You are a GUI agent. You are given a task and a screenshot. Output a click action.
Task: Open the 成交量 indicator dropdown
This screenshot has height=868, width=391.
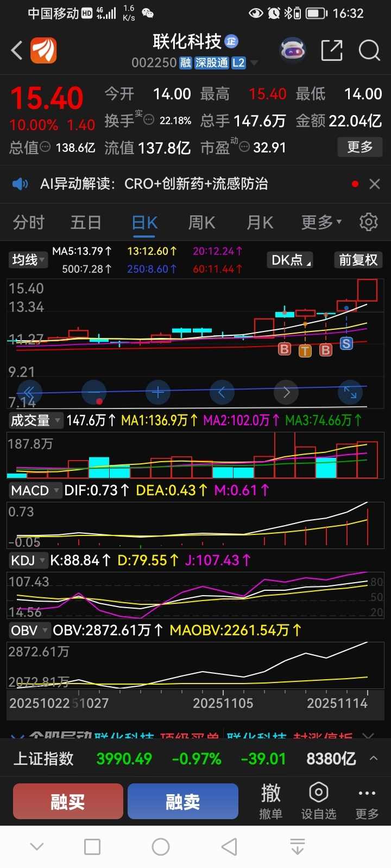(x=36, y=420)
